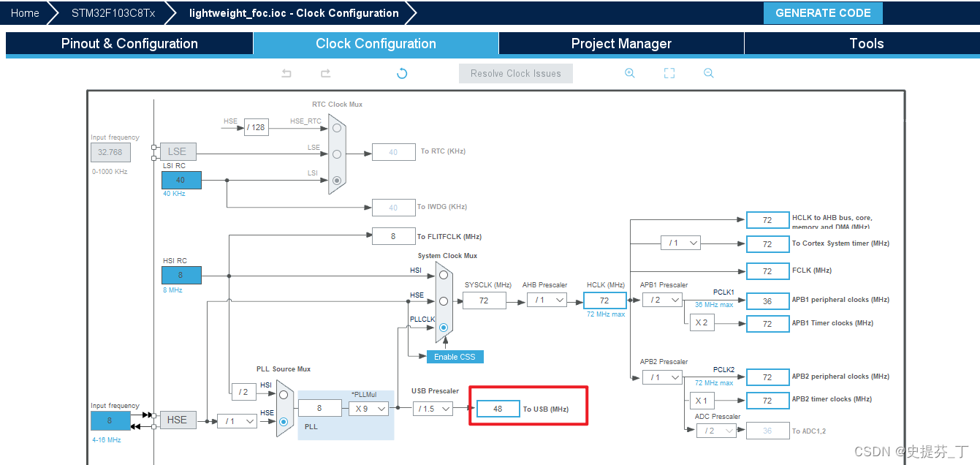The image size is (980, 465).
Task: Click the APB1 X 2 multiplier box
Action: tap(702, 323)
